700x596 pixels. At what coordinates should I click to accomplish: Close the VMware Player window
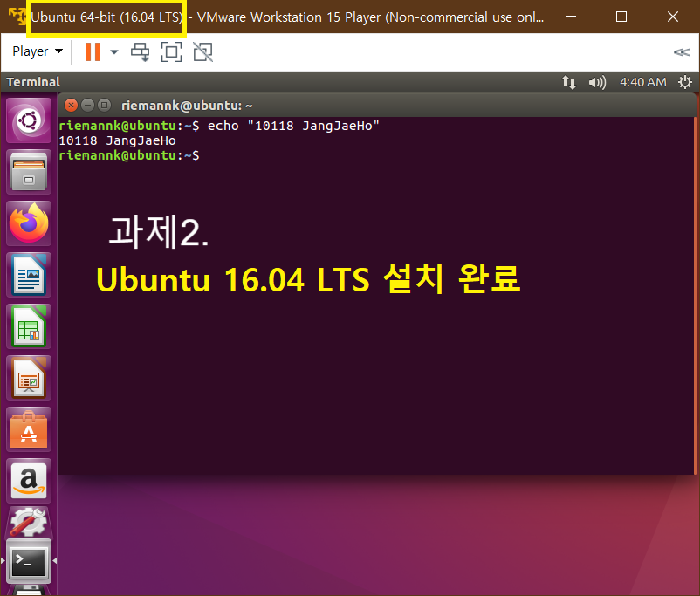673,17
